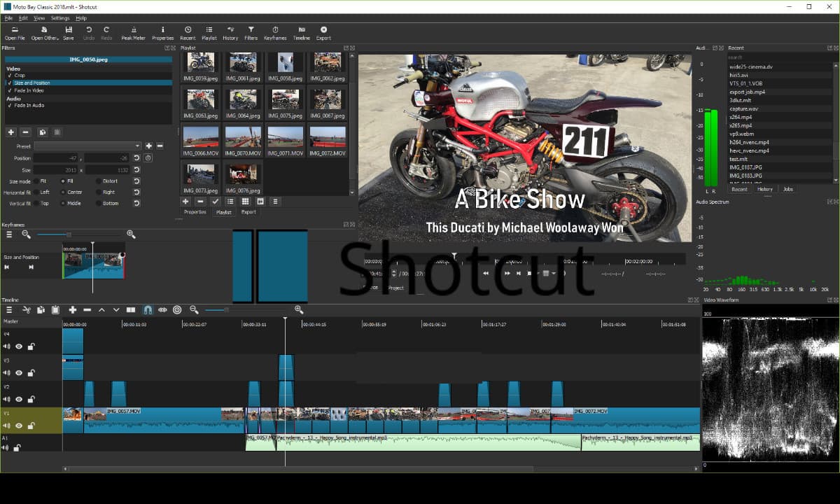This screenshot has height=504, width=840.
Task: Open the Filters panel from the main toolbar
Action: point(251,33)
